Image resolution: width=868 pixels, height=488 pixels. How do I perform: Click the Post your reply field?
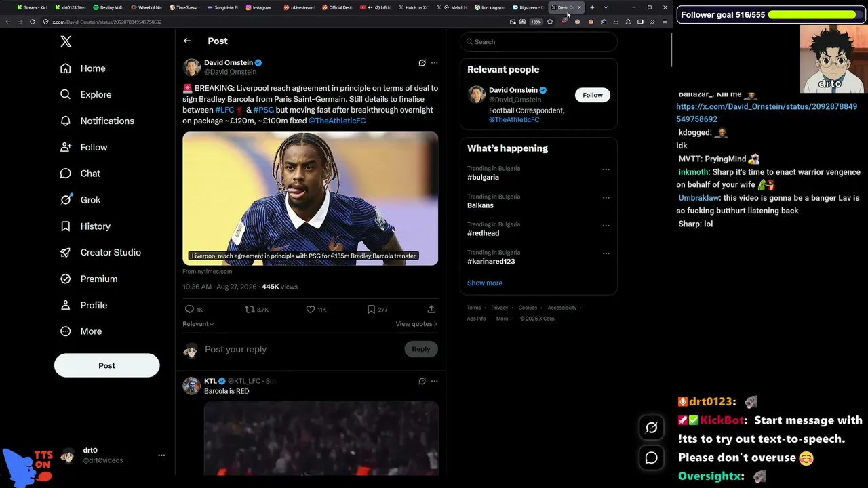point(302,350)
